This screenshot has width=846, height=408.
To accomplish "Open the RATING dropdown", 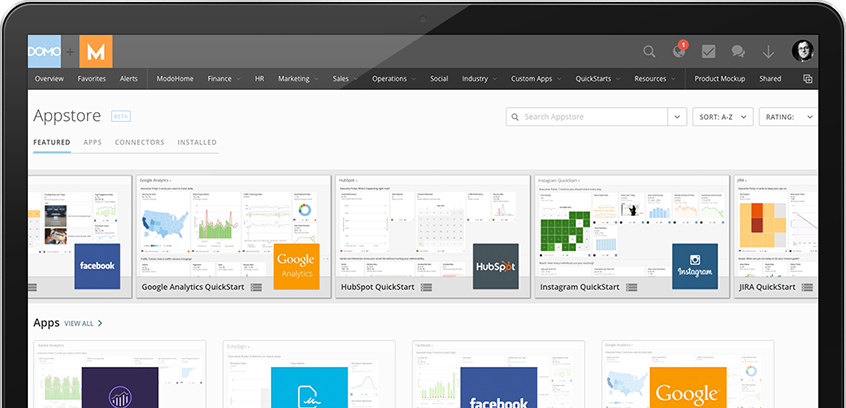I will 788,117.
